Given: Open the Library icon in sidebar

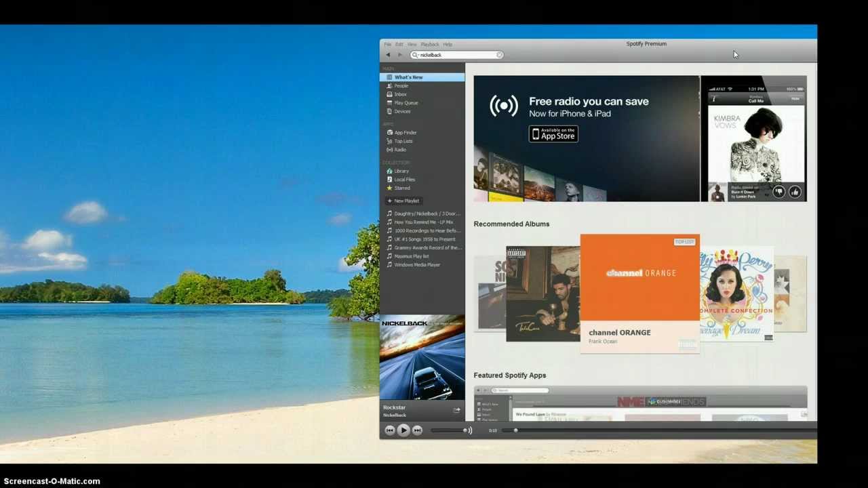Looking at the screenshot, I should [389, 171].
